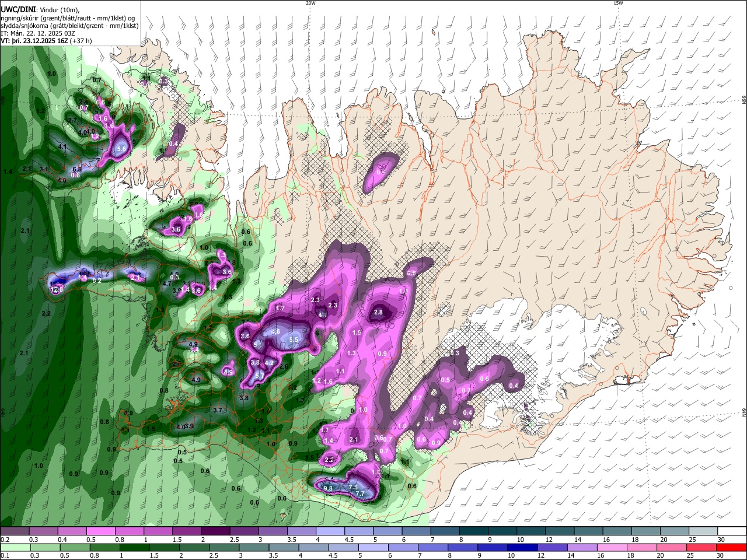Click the 12.0 precipitation value
This screenshot has width=747, height=560.
[57, 289]
